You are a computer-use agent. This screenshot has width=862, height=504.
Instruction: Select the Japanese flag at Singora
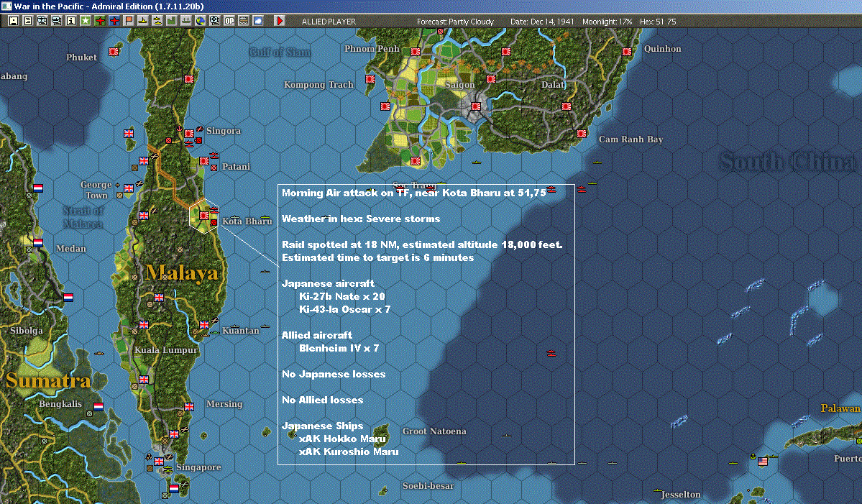189,134
